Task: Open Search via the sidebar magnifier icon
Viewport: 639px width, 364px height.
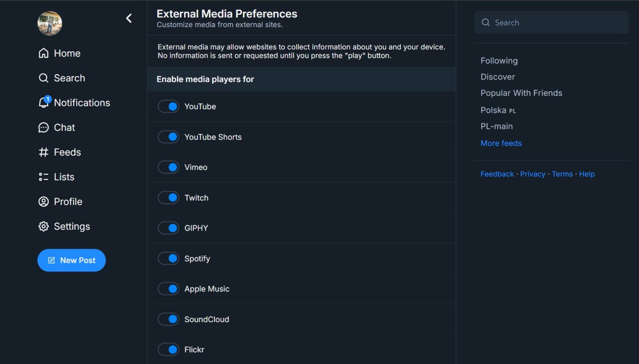Action: [44, 78]
